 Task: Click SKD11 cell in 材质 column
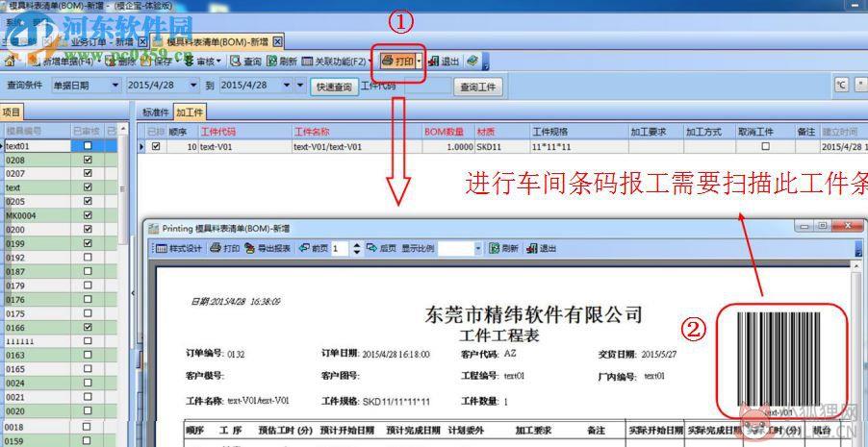[x=501, y=147]
